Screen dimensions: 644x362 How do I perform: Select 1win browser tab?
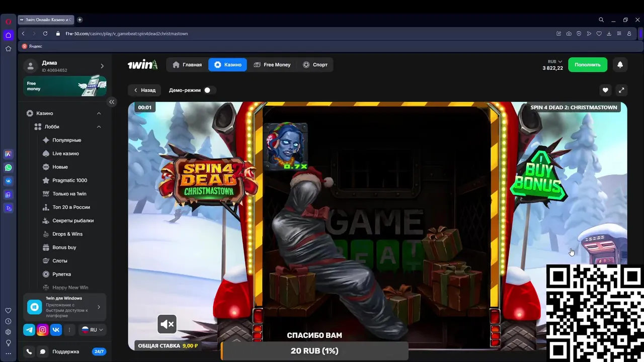(x=46, y=20)
